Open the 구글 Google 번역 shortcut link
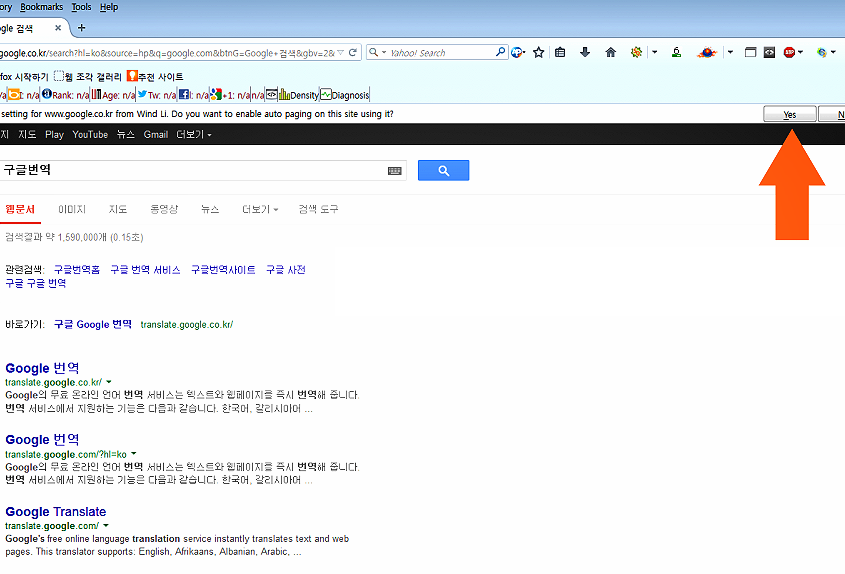845x574 pixels. coord(93,324)
